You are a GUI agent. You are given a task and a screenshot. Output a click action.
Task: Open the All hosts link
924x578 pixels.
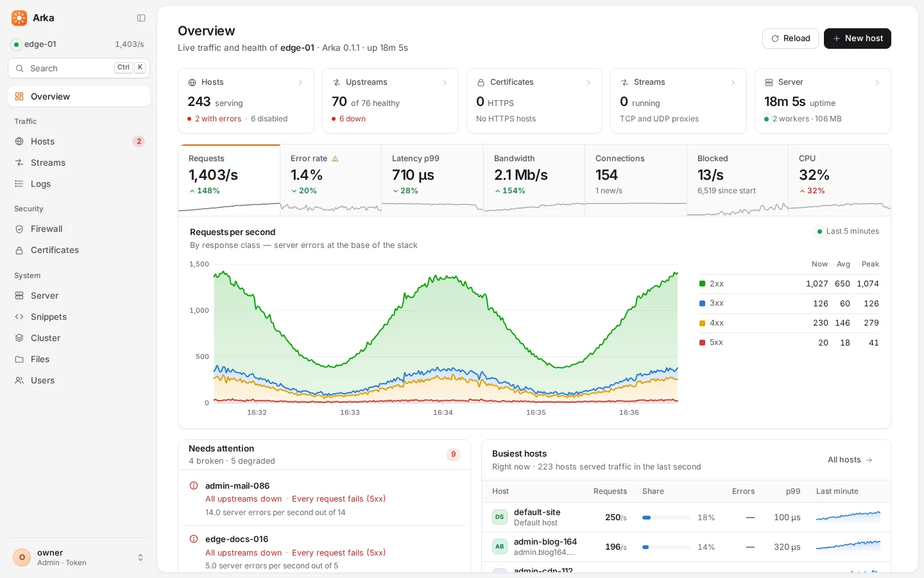point(850,460)
